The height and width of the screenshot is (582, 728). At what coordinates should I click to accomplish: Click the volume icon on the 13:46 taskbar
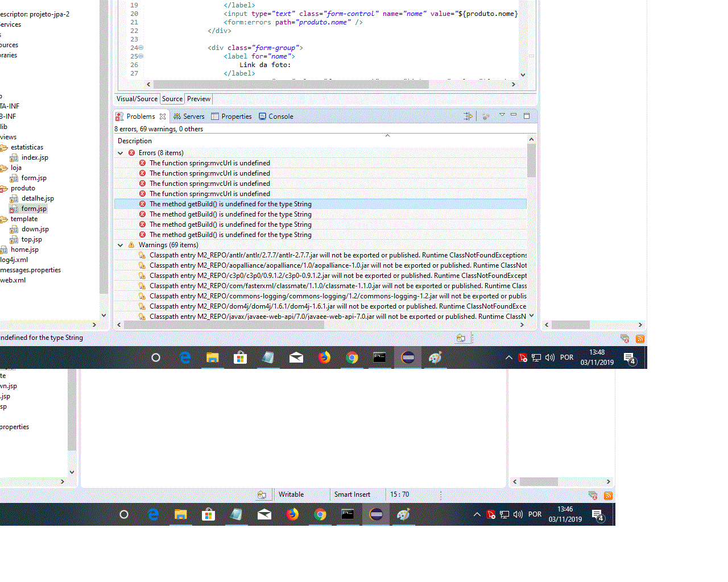coord(518,514)
